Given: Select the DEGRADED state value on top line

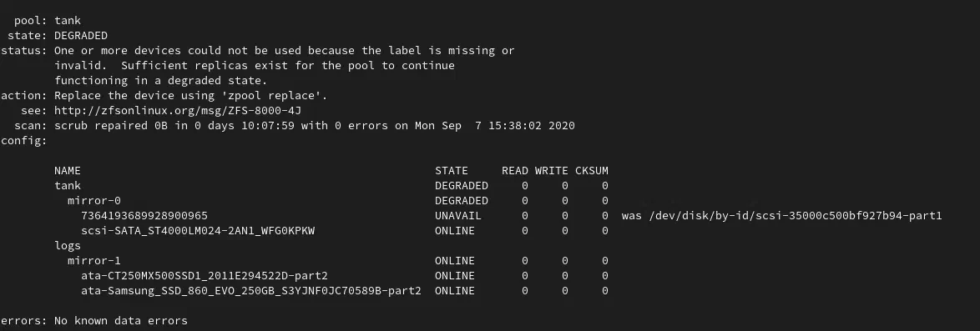Looking at the screenshot, I should tap(81, 36).
